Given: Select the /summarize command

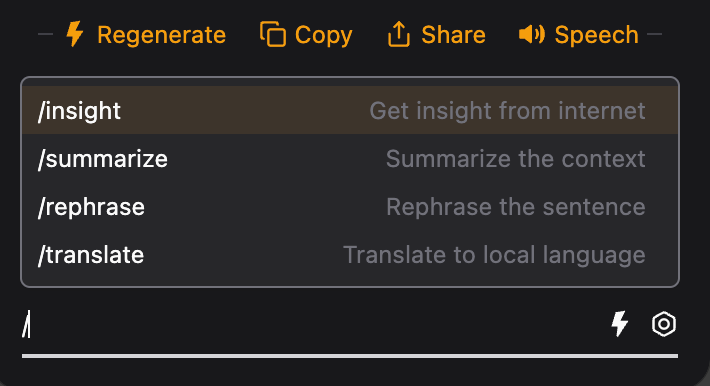Looking at the screenshot, I should coord(350,159).
